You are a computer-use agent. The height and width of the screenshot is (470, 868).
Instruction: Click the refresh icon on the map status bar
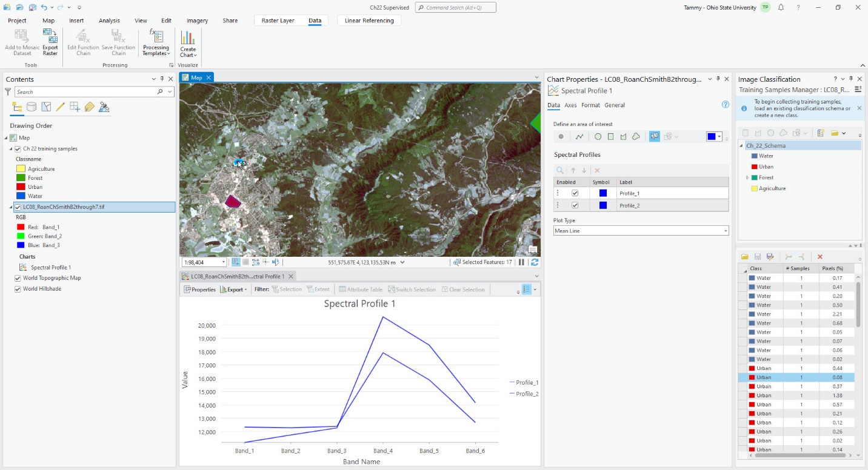(x=535, y=262)
